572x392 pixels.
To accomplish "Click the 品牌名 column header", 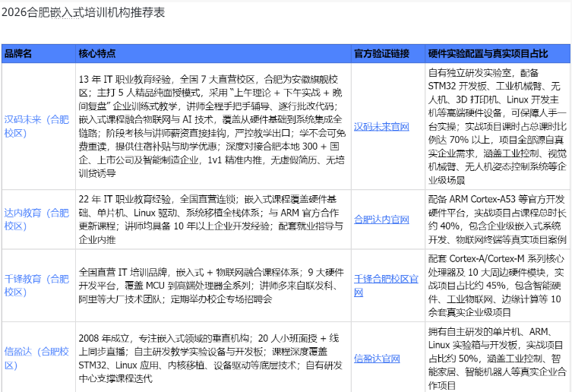I will coord(38,54).
